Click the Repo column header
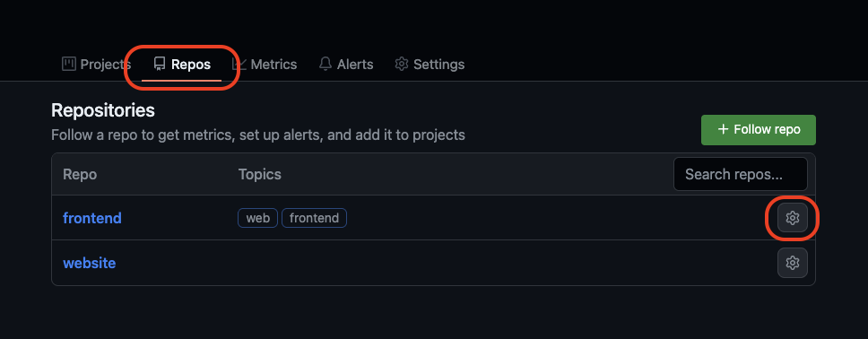Image resolution: width=868 pixels, height=339 pixels. [x=80, y=175]
